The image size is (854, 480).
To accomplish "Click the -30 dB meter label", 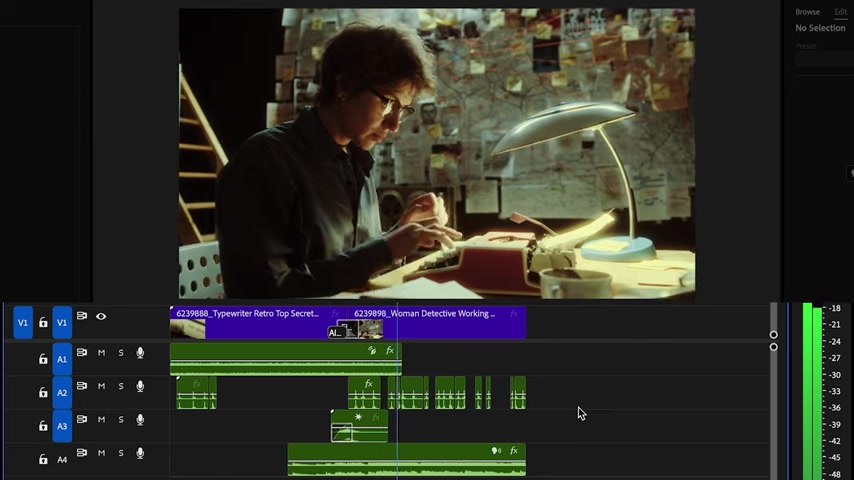I will pos(834,375).
